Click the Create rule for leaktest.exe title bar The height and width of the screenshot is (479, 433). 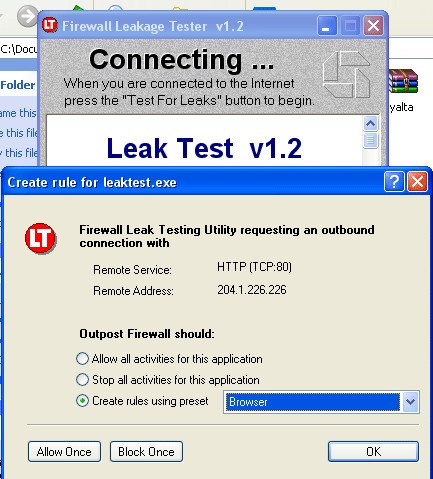[193, 182]
